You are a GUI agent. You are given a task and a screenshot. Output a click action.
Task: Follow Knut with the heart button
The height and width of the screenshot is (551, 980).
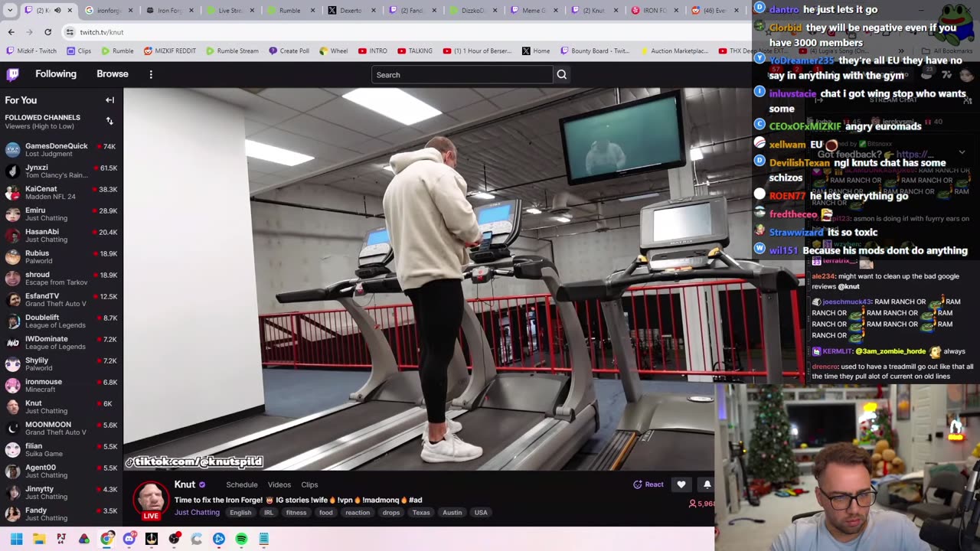click(x=681, y=484)
